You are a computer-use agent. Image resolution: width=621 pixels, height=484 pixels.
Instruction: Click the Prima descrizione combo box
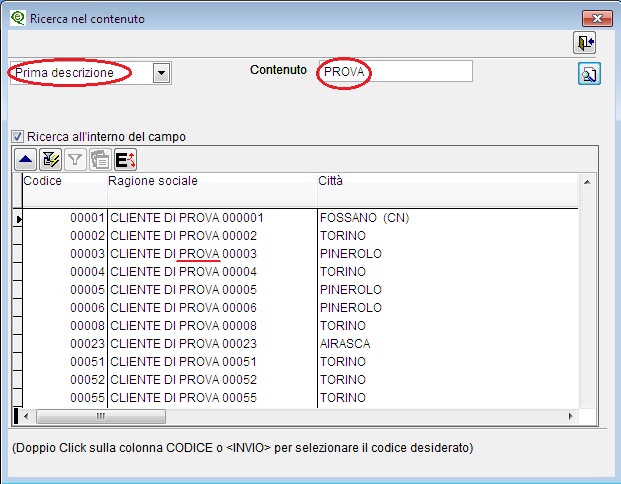(x=90, y=73)
